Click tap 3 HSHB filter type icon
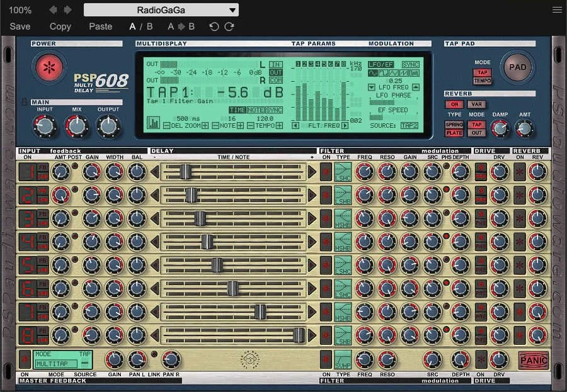This screenshot has width=567, height=392. (x=343, y=218)
